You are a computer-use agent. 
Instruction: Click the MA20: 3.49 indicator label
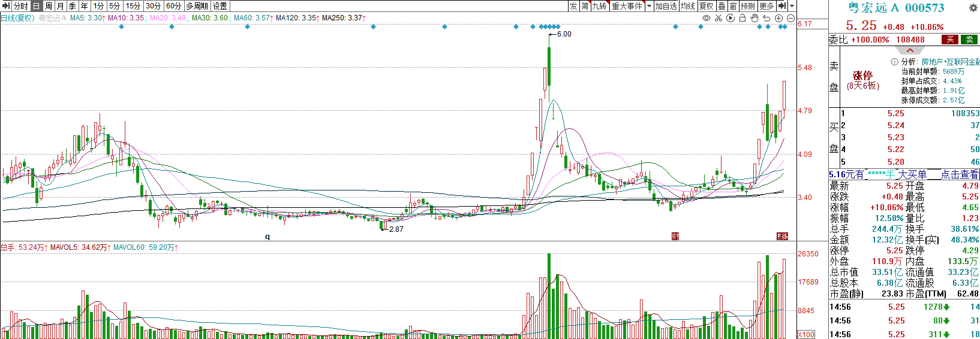click(167, 18)
